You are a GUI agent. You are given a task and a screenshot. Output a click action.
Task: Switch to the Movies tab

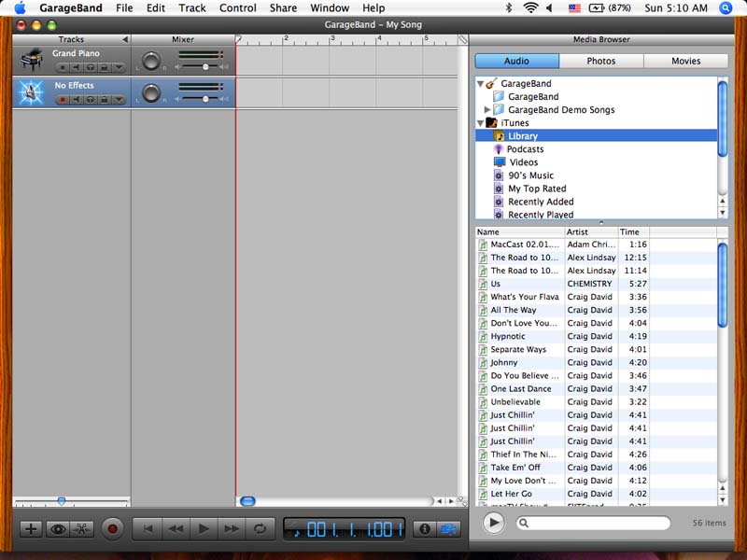pyautogui.click(x=686, y=61)
